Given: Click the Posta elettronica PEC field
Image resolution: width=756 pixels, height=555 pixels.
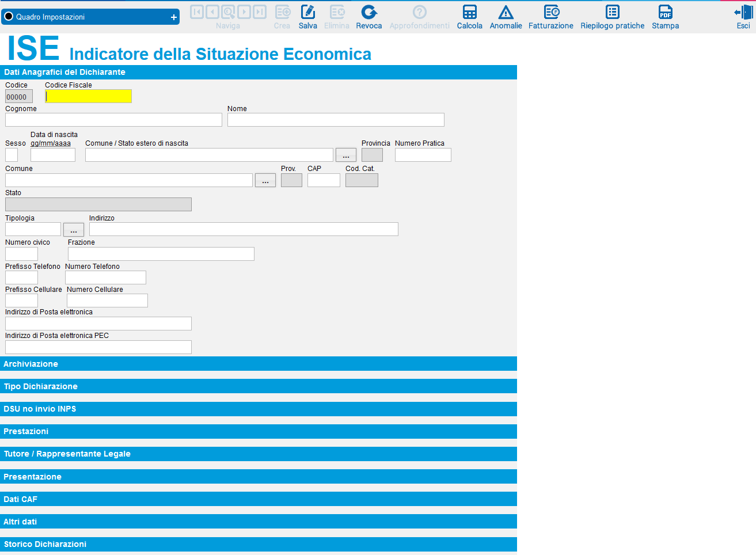Looking at the screenshot, I should click(x=98, y=347).
